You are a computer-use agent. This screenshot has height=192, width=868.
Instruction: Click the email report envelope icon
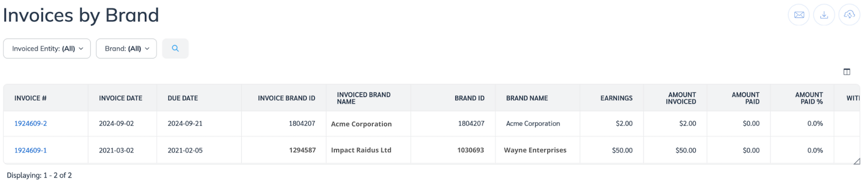[x=799, y=15]
